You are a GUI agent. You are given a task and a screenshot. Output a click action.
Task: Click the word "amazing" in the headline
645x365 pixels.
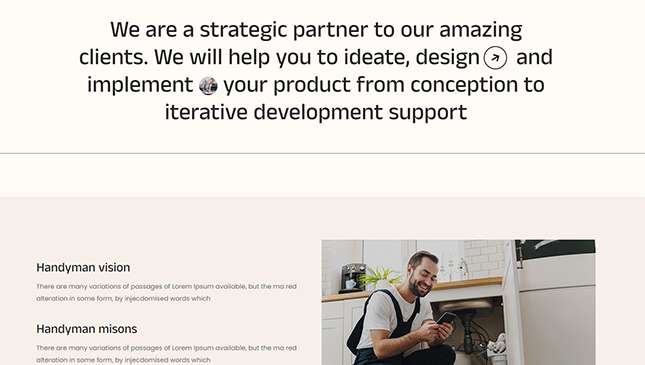pyautogui.click(x=481, y=31)
